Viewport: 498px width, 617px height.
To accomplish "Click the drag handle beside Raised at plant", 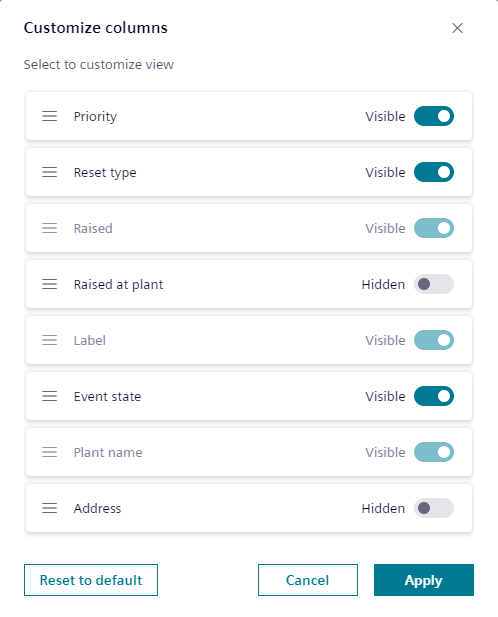I will (50, 284).
